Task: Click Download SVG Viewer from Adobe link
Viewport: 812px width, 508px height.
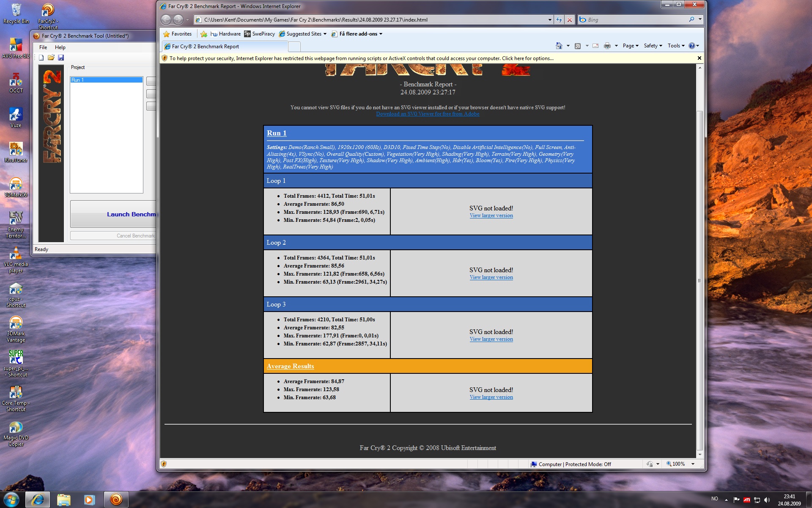Action: coord(428,114)
